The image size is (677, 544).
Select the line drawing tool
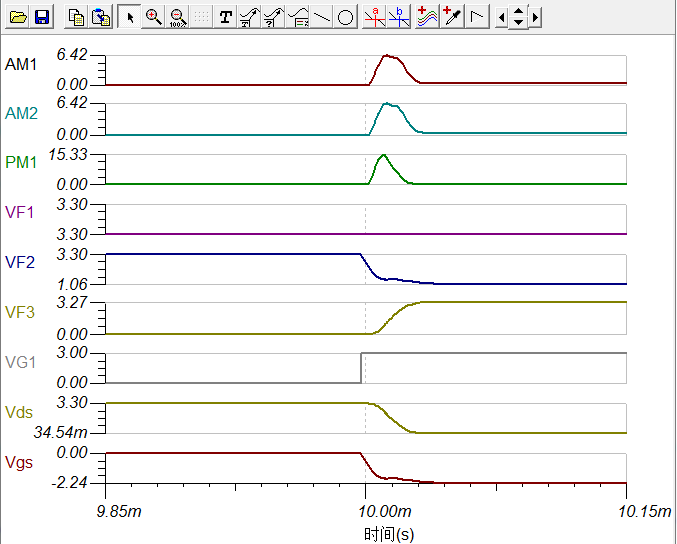pos(322,17)
